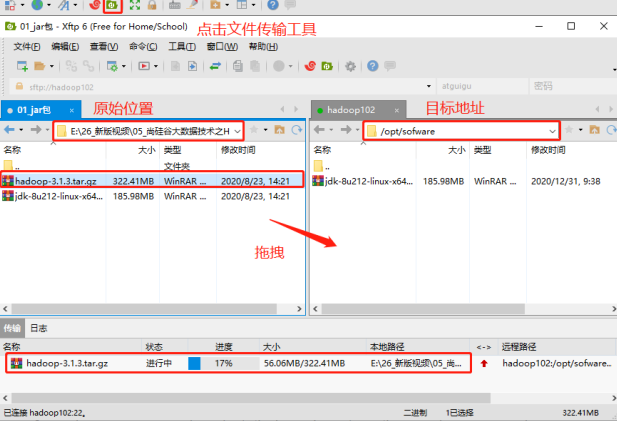Screen dimensions: 617x421
Task: Open the 文件(F) menu
Action: click(27, 47)
